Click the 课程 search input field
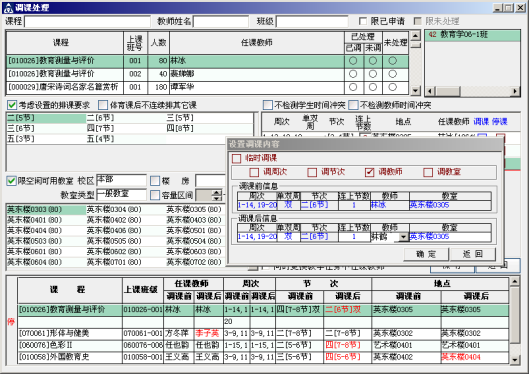This screenshot has width=530, height=375. [x=87, y=22]
